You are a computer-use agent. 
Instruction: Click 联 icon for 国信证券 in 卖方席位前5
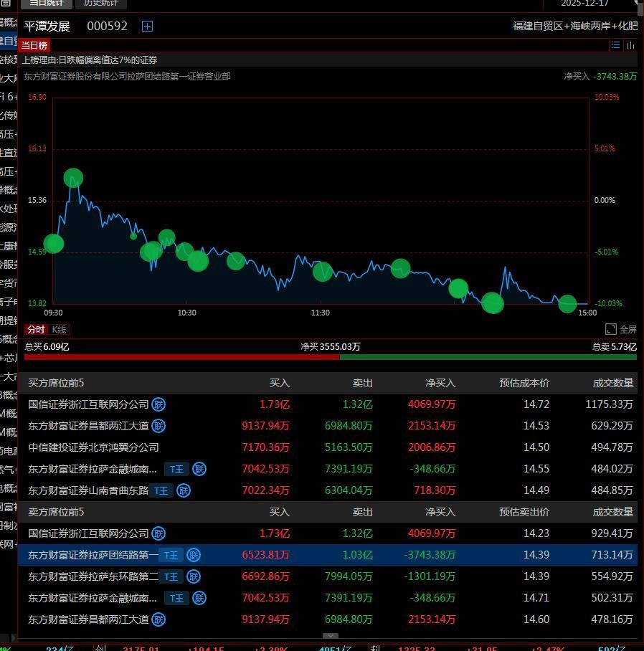(x=158, y=533)
